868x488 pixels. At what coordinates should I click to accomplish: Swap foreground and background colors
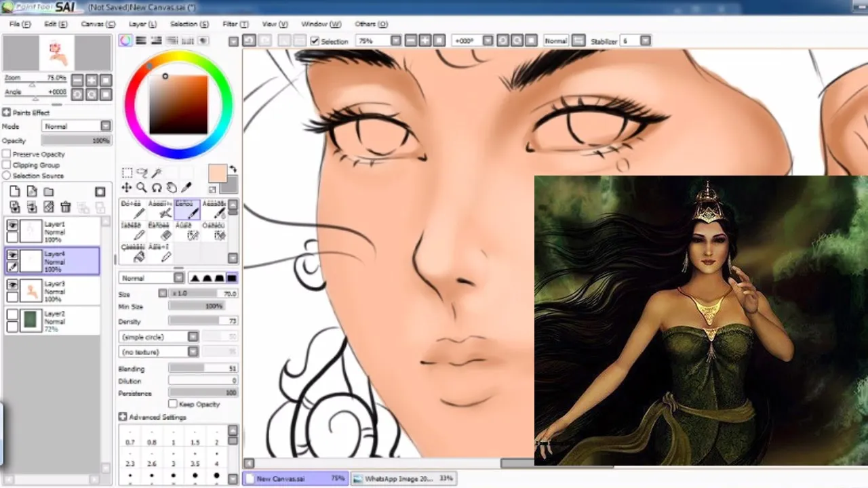(x=233, y=169)
